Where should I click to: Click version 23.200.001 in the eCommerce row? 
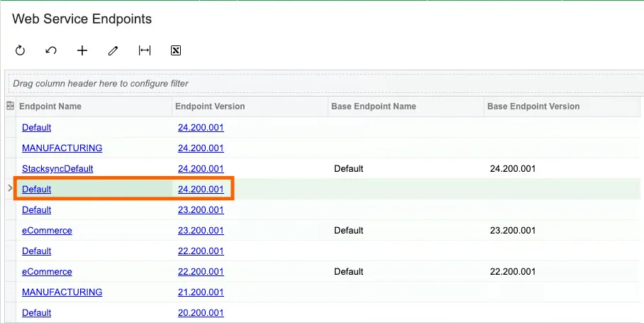coord(201,230)
